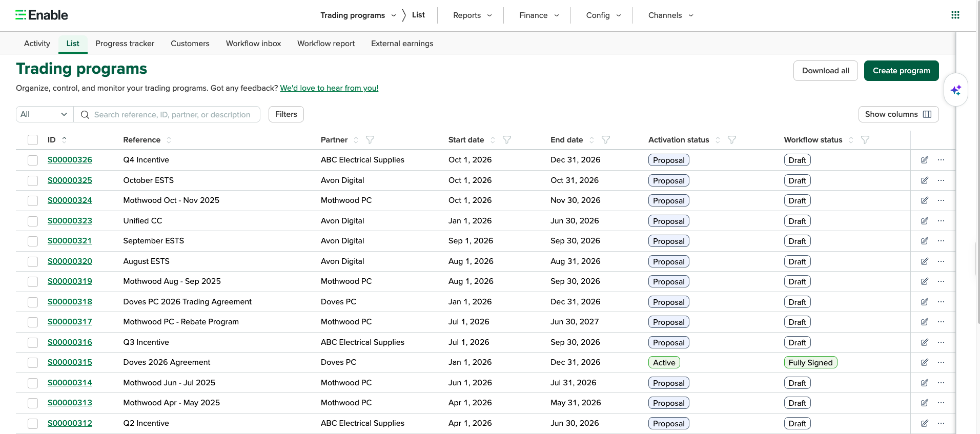The height and width of the screenshot is (434, 980).
Task: Switch to the Activity tab
Action: tap(37, 44)
